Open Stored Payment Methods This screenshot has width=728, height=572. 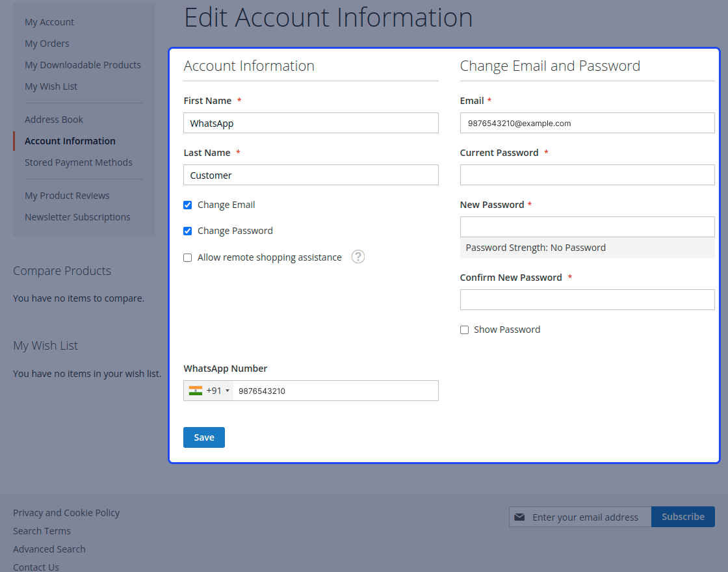[79, 162]
